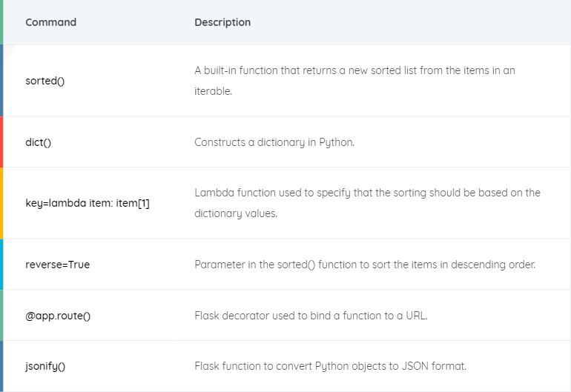Click 'Constructs a dictionary in Python' description
The height and width of the screenshot is (392, 571).
[274, 142]
